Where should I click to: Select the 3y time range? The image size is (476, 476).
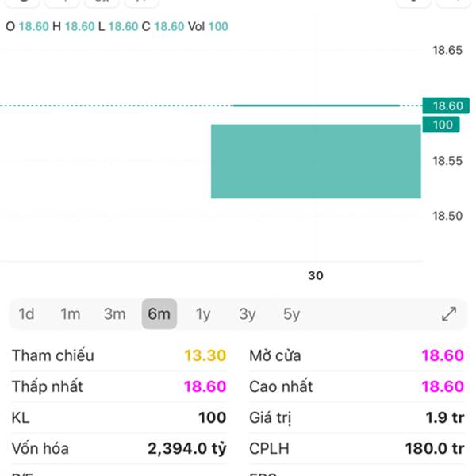[248, 314]
